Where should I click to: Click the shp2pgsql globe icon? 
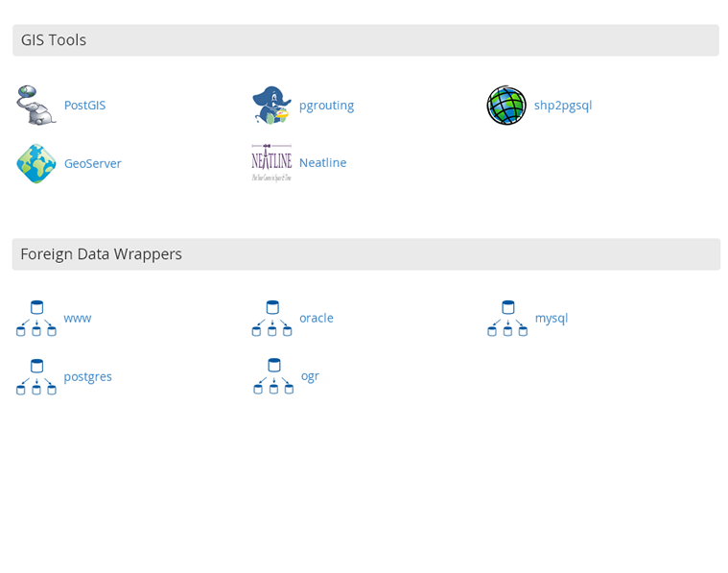(x=506, y=106)
